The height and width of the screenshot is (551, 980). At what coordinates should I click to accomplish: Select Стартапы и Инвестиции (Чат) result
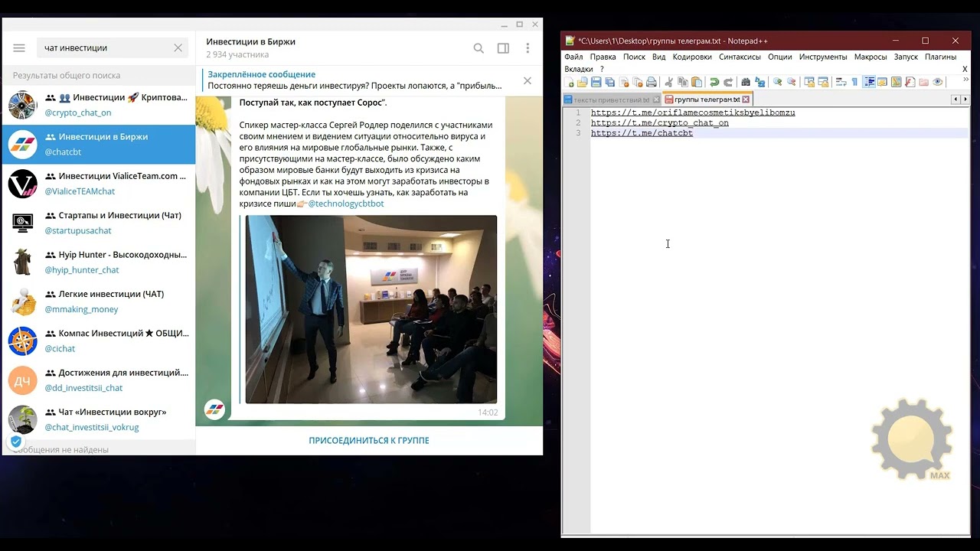tap(99, 223)
